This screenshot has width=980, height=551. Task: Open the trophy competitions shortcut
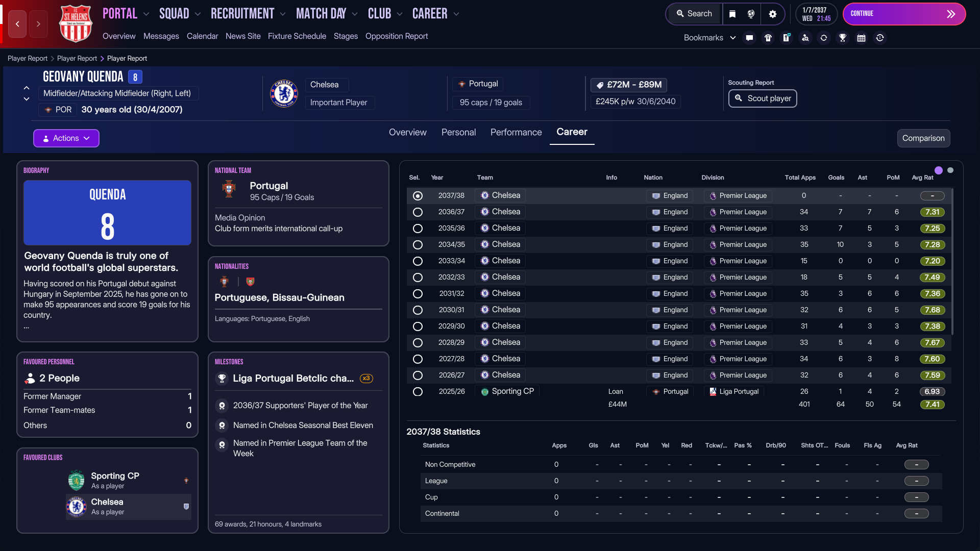pos(843,38)
